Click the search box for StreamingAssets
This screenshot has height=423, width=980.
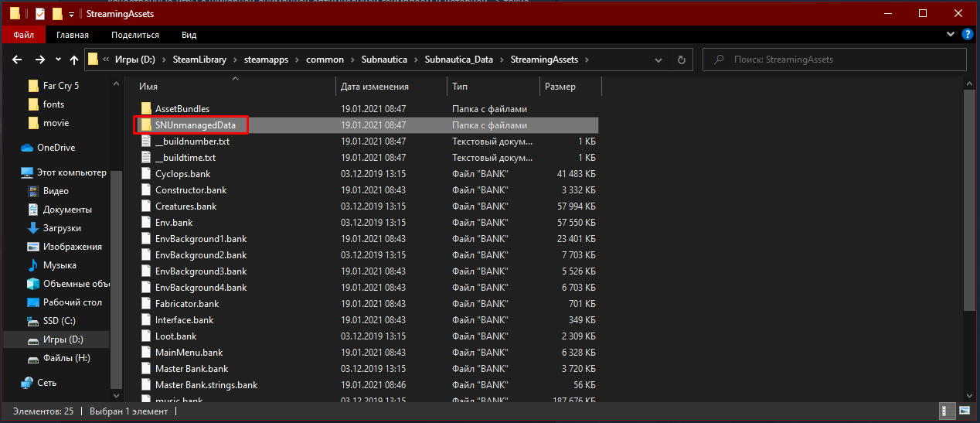coord(835,60)
